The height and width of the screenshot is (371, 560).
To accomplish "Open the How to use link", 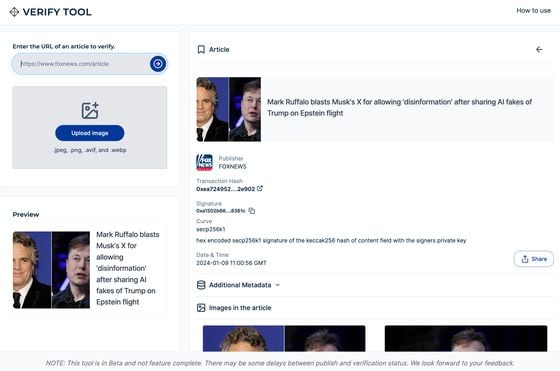I will pyautogui.click(x=533, y=11).
